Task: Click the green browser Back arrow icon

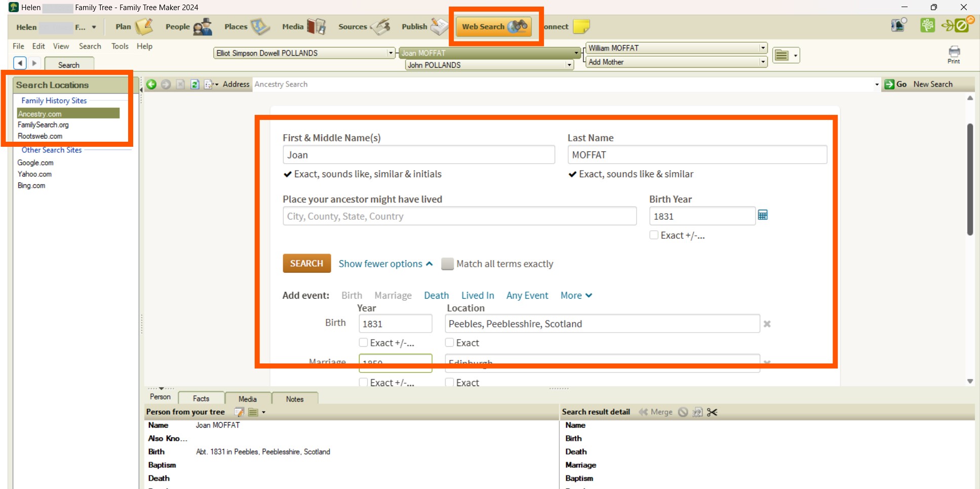Action: click(x=151, y=85)
